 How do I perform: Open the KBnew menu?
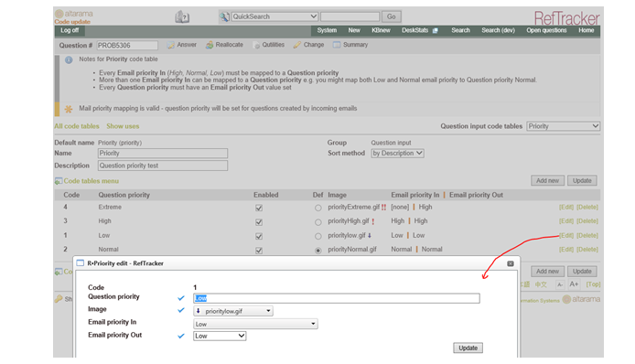[x=381, y=30]
